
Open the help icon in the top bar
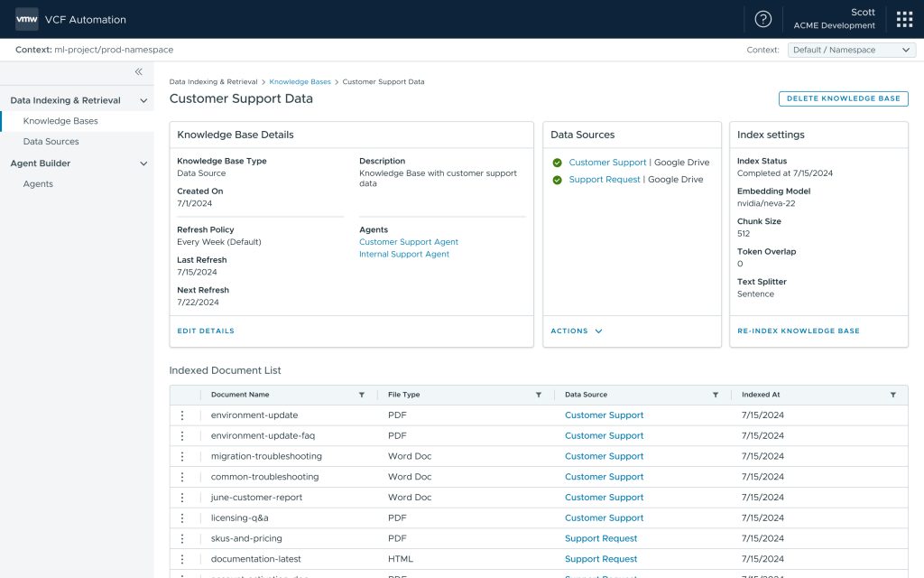[762, 19]
